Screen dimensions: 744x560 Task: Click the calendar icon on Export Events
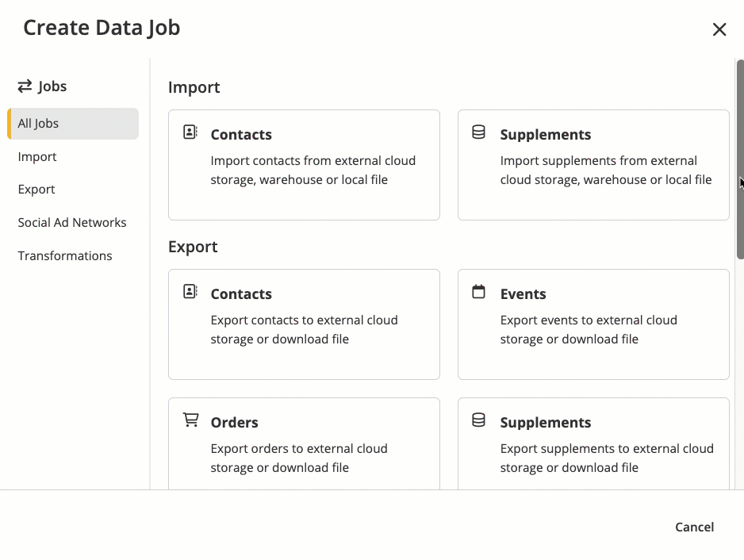pos(479,291)
